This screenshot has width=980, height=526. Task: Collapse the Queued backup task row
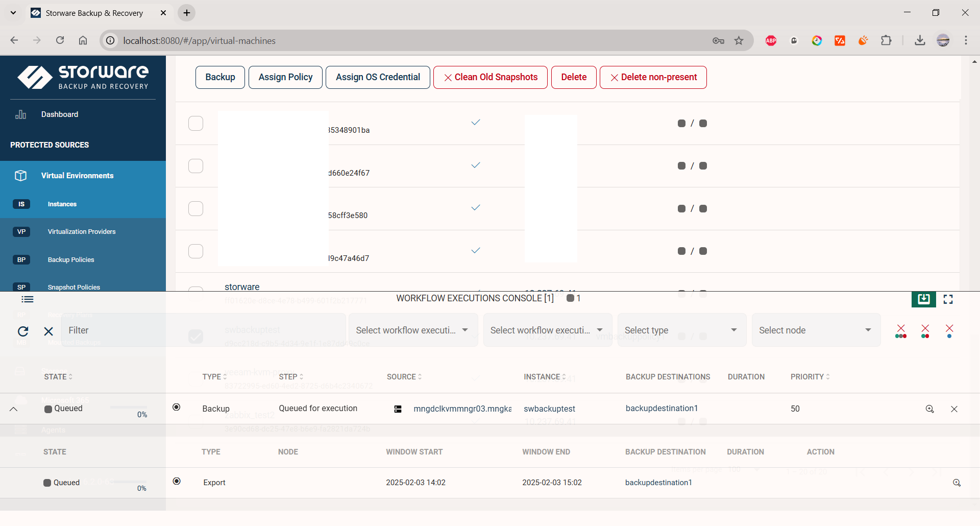(14, 409)
